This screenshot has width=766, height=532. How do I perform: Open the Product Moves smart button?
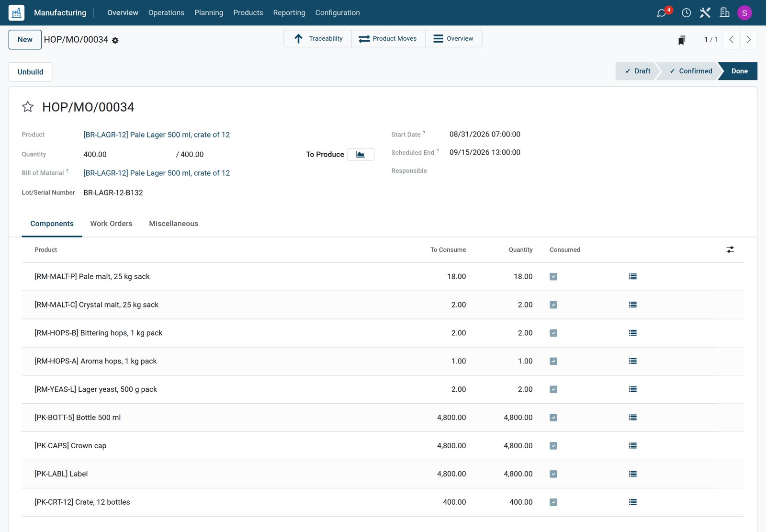(388, 39)
